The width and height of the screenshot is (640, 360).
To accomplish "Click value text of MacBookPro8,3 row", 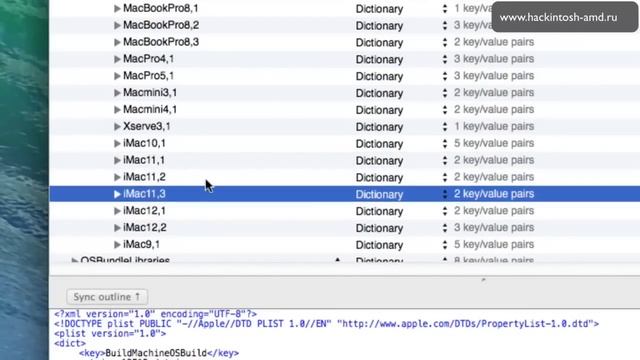I will click(x=494, y=42).
